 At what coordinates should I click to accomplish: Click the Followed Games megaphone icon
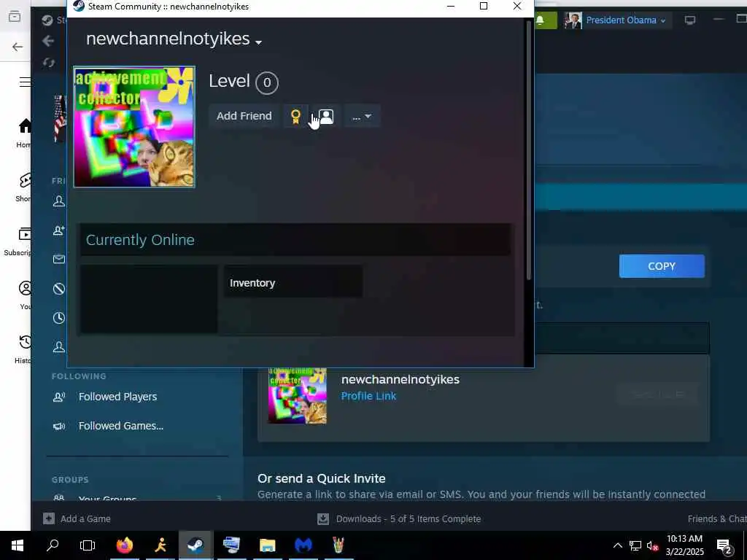[59, 426]
